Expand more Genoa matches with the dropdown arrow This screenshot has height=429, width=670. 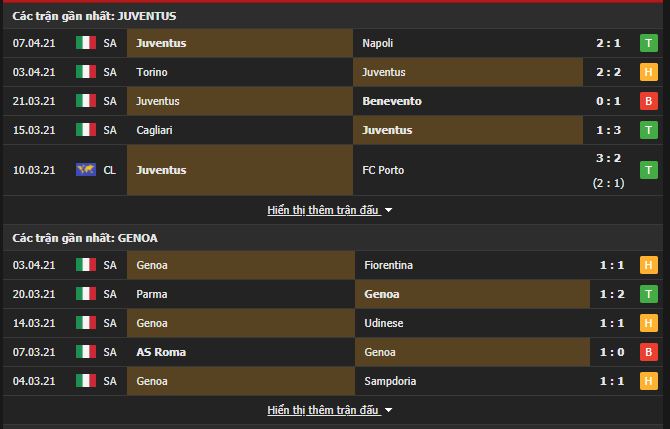point(388,410)
